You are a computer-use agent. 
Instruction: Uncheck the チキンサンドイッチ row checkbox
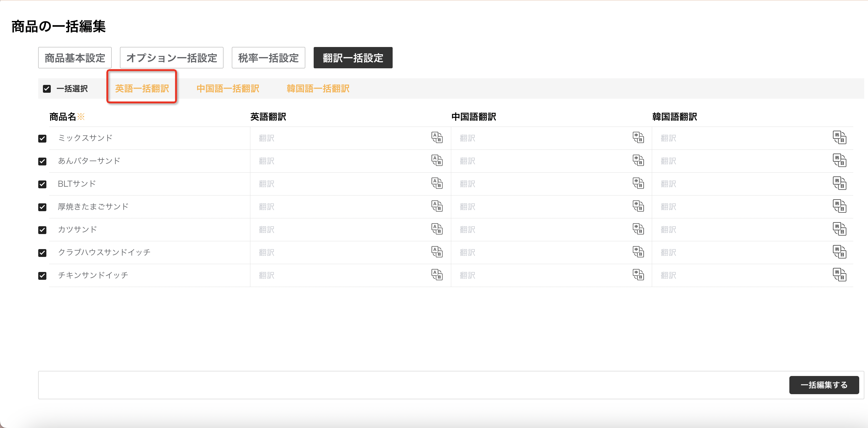pos(42,276)
